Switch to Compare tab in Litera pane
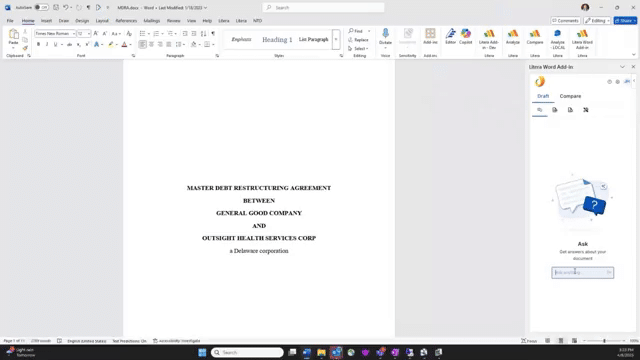The width and height of the screenshot is (640, 360). [570, 96]
